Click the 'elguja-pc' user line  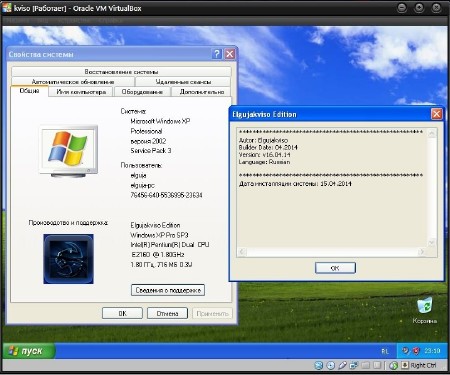(x=143, y=185)
